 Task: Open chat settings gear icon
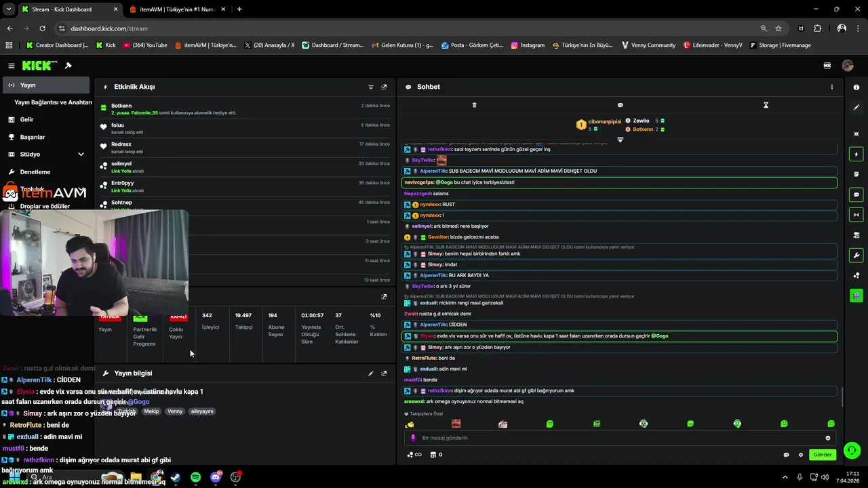click(800, 455)
